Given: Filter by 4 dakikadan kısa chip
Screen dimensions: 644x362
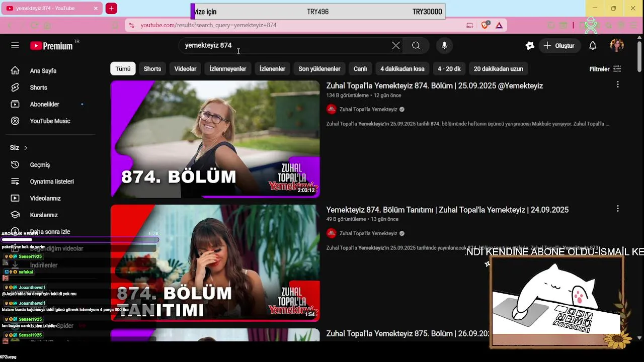Looking at the screenshot, I should pyautogui.click(x=403, y=69).
